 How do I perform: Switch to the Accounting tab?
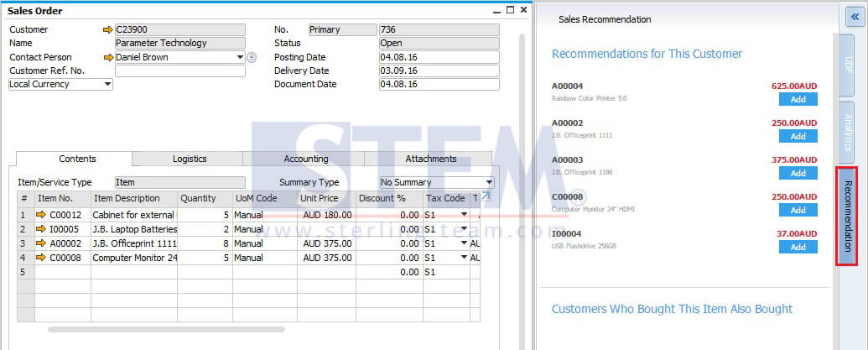pyautogui.click(x=304, y=159)
